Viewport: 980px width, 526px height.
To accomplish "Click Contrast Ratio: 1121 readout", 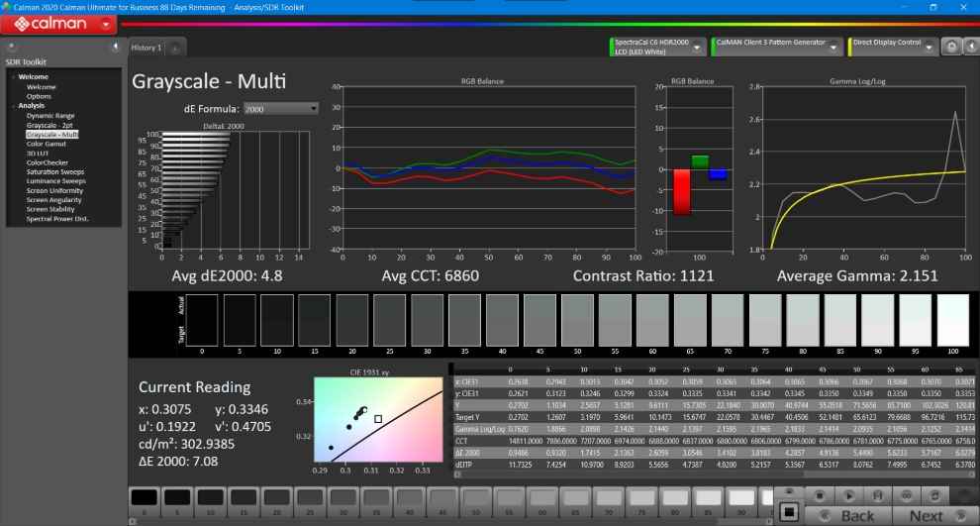I will click(x=643, y=275).
